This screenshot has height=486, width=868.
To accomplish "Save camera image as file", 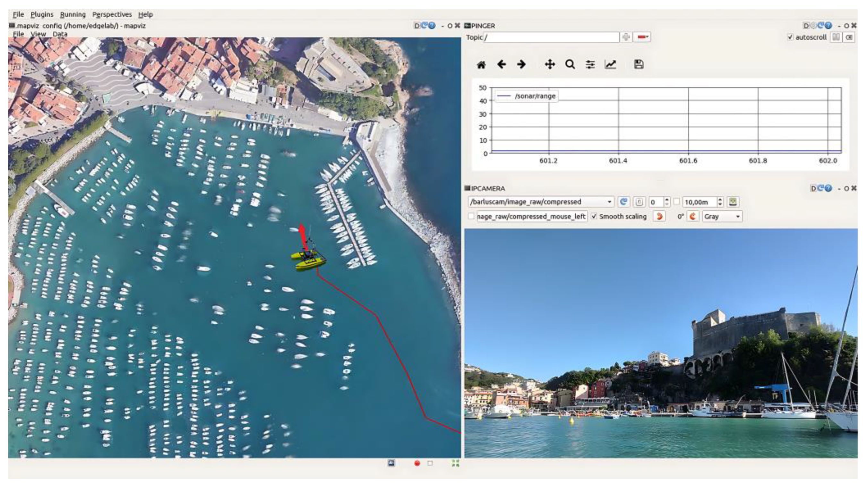I will click(x=733, y=202).
